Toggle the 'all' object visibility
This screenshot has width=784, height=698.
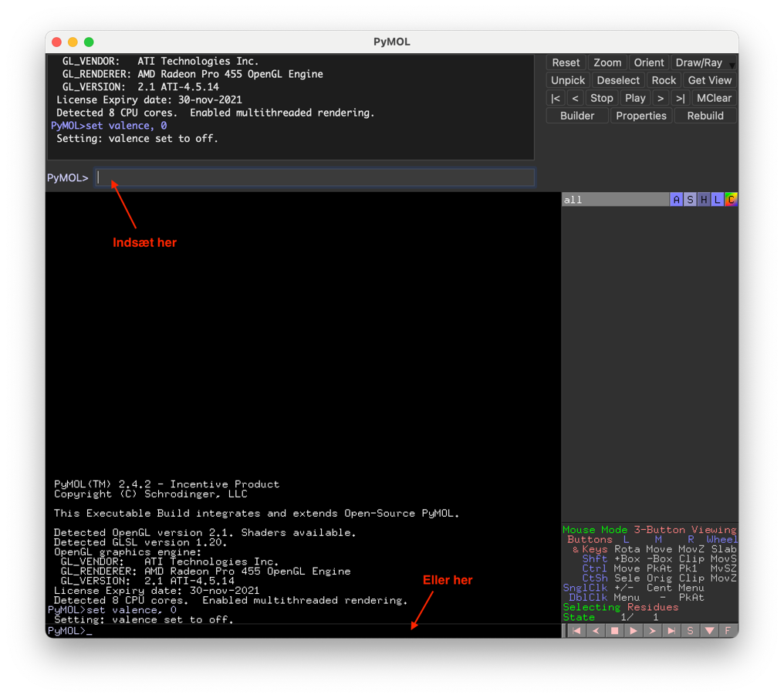click(613, 200)
